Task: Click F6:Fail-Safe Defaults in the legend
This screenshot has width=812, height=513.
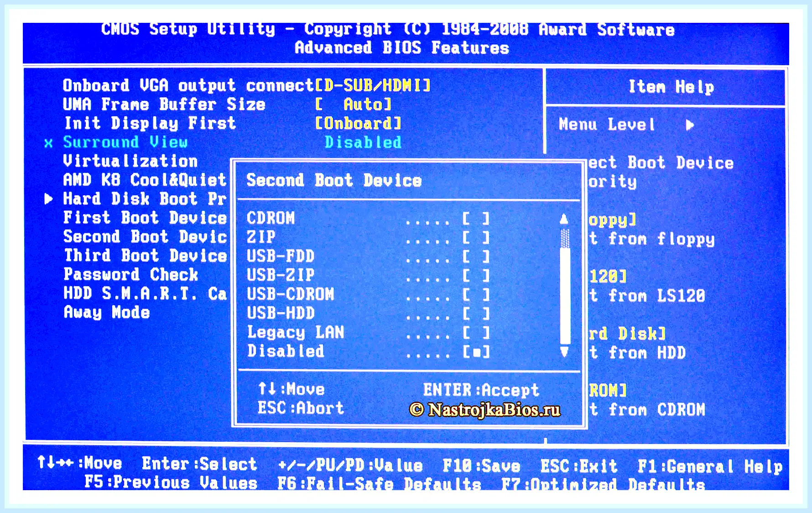Action: coord(380,483)
